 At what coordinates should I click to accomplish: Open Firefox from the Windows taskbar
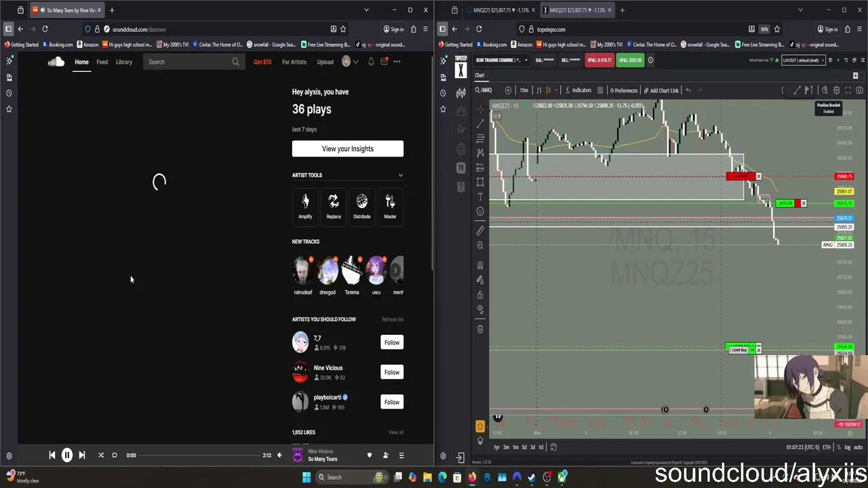[x=472, y=477]
